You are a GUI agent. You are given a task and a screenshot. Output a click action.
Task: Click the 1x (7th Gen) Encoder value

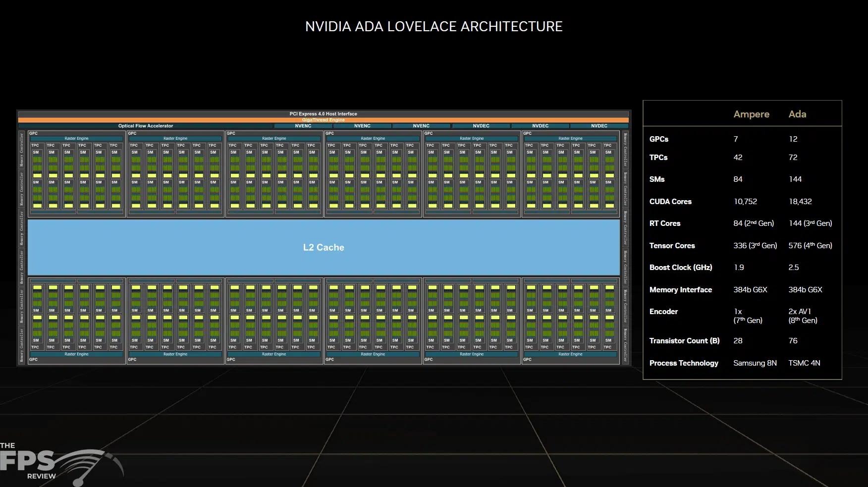pos(748,316)
